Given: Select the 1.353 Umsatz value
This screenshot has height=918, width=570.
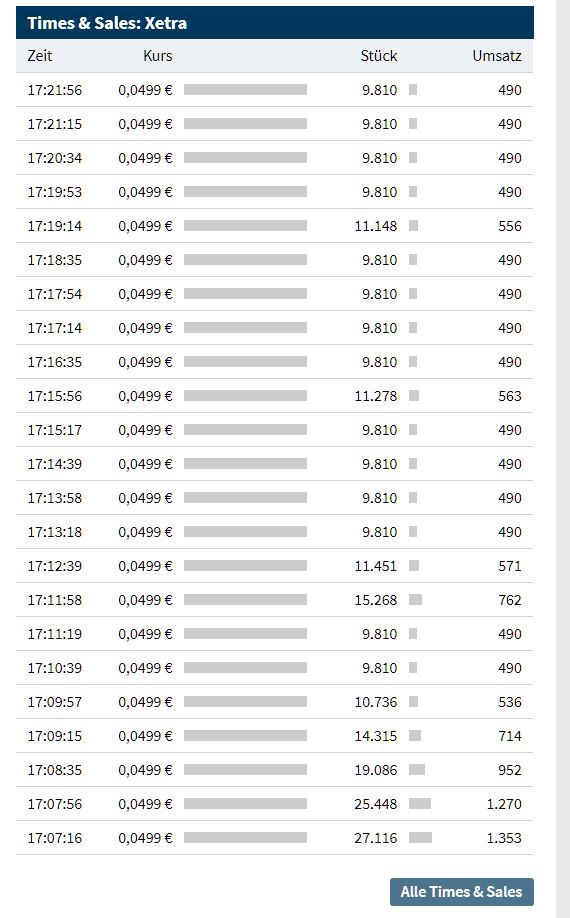Looking at the screenshot, I should pyautogui.click(x=504, y=838).
